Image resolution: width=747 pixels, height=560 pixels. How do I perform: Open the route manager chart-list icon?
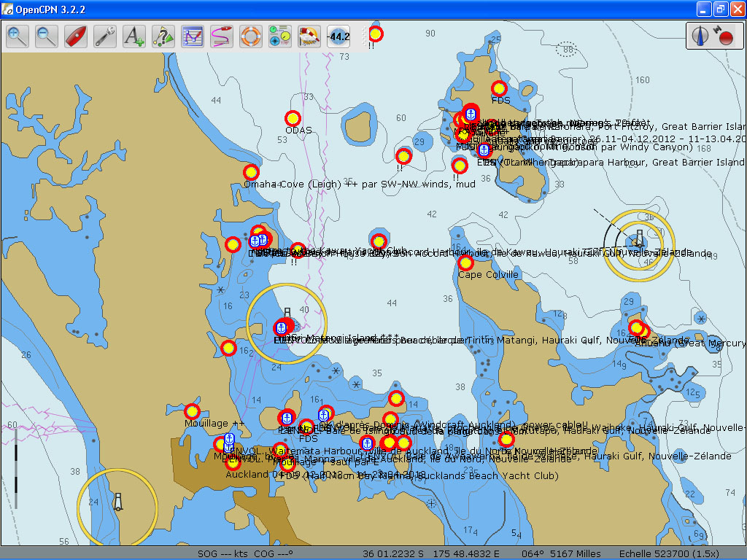coord(193,36)
